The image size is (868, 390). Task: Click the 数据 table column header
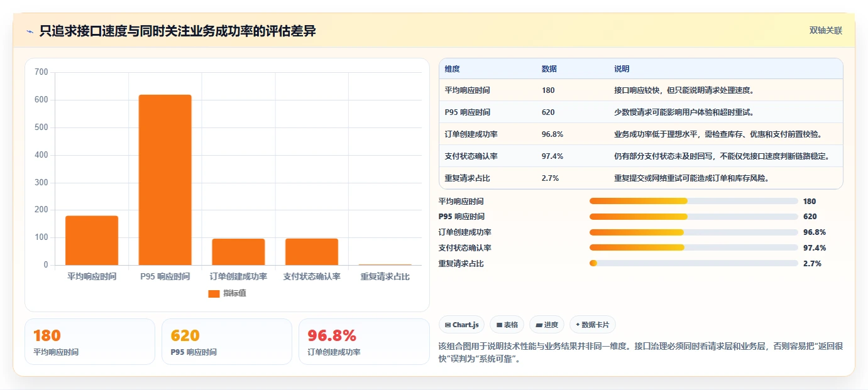(549, 69)
